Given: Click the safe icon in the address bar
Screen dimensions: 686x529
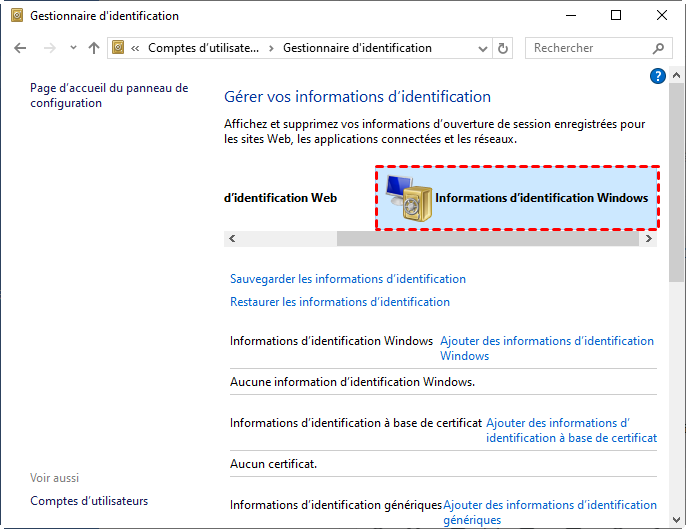Looking at the screenshot, I should coord(118,47).
